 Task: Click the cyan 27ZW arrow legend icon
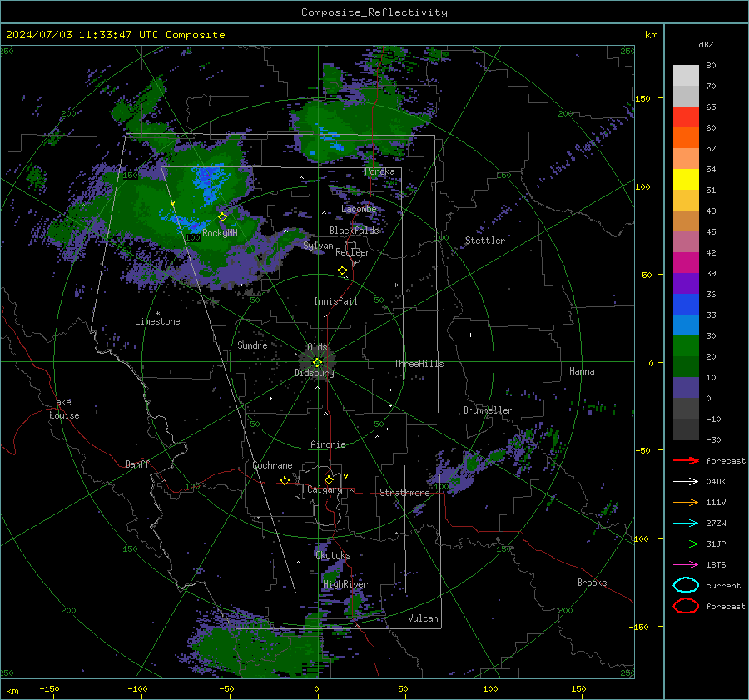click(686, 524)
